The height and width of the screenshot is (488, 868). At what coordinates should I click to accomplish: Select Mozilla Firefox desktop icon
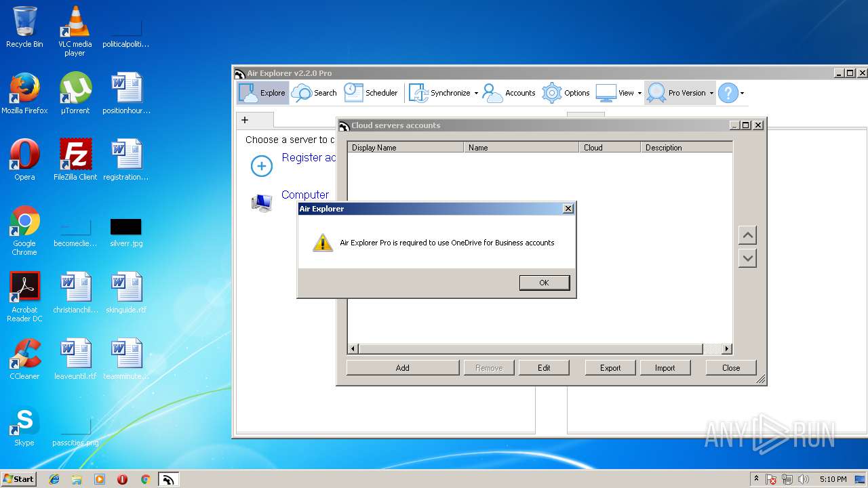pos(24,94)
